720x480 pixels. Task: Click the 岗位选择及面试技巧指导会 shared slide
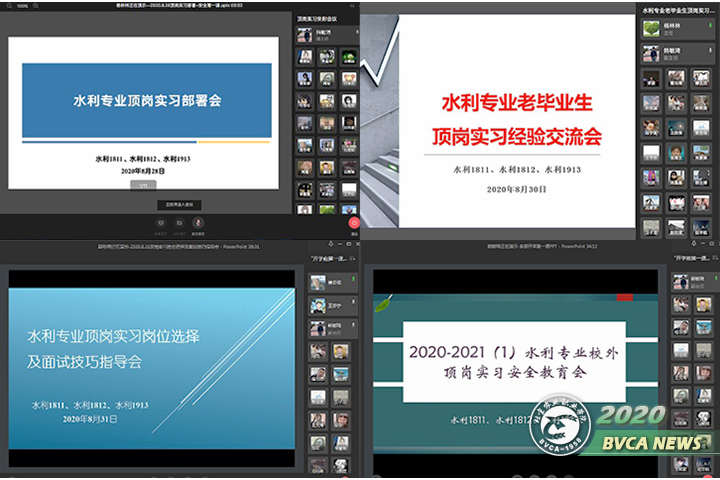coord(150,360)
